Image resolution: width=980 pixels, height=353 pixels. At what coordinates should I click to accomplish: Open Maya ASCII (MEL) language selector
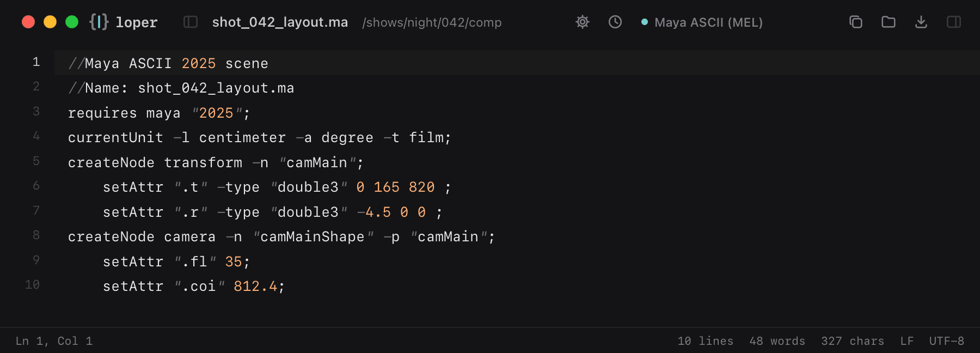coord(702,22)
